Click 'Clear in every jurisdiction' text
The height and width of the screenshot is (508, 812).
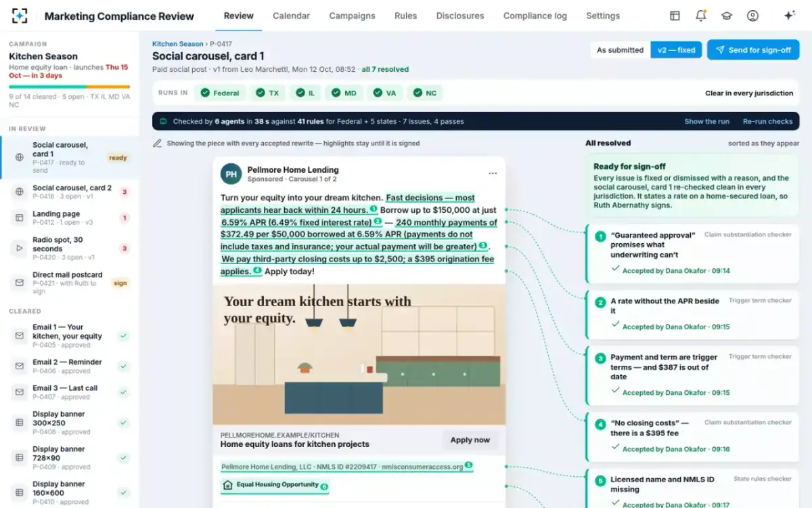click(749, 93)
